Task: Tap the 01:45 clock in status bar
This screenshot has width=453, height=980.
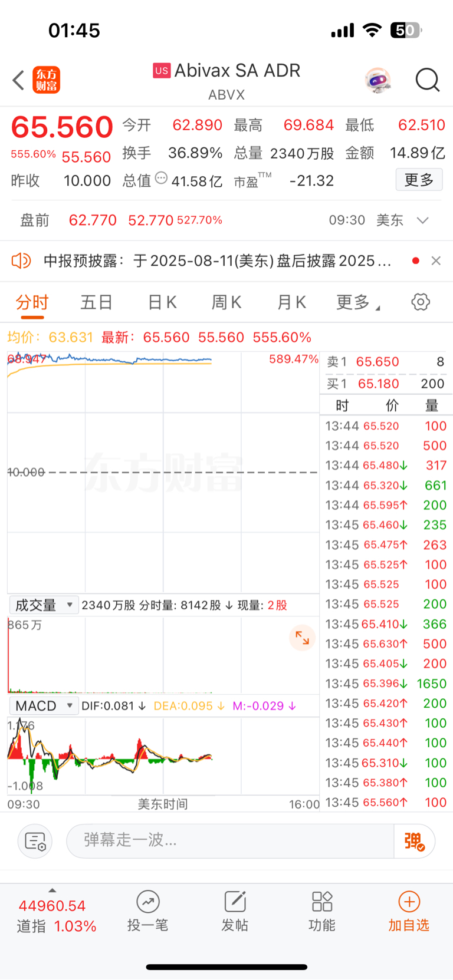Action: click(74, 30)
